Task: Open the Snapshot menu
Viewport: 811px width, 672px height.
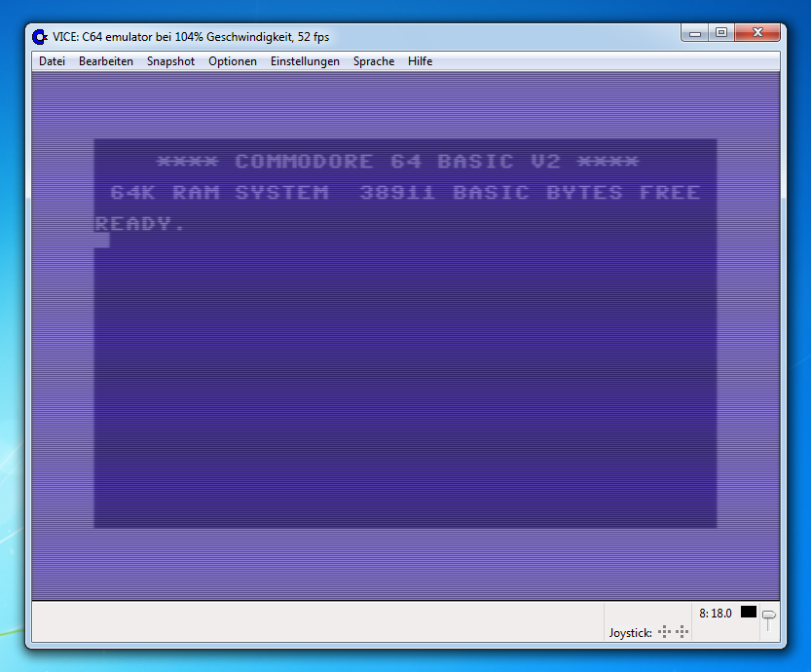Action: coord(170,60)
